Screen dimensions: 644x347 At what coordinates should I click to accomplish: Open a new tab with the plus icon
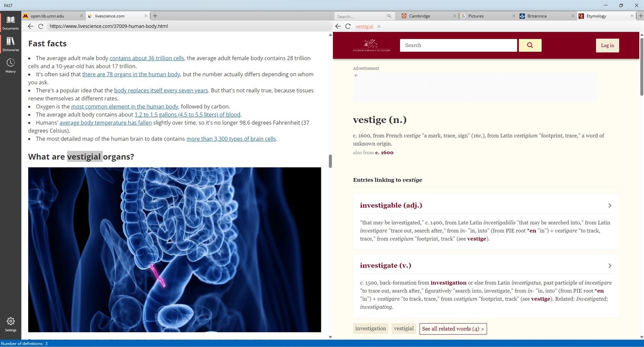155,16
